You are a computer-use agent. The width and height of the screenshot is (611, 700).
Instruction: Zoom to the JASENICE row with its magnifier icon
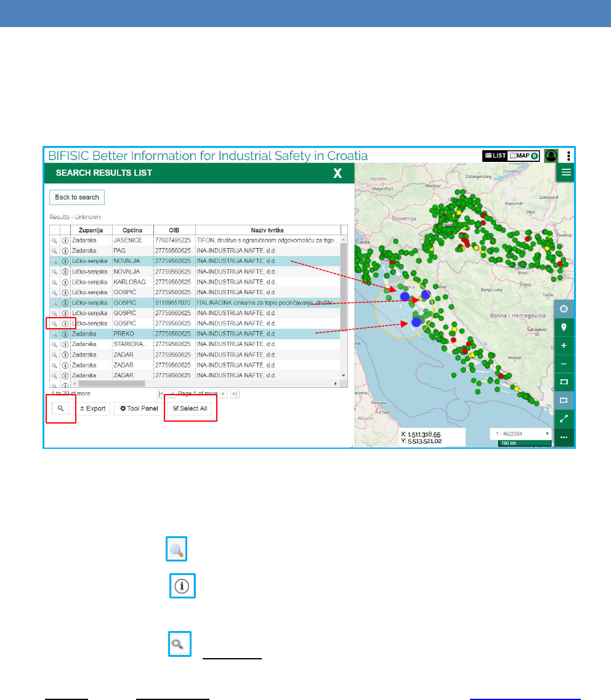[54, 241]
